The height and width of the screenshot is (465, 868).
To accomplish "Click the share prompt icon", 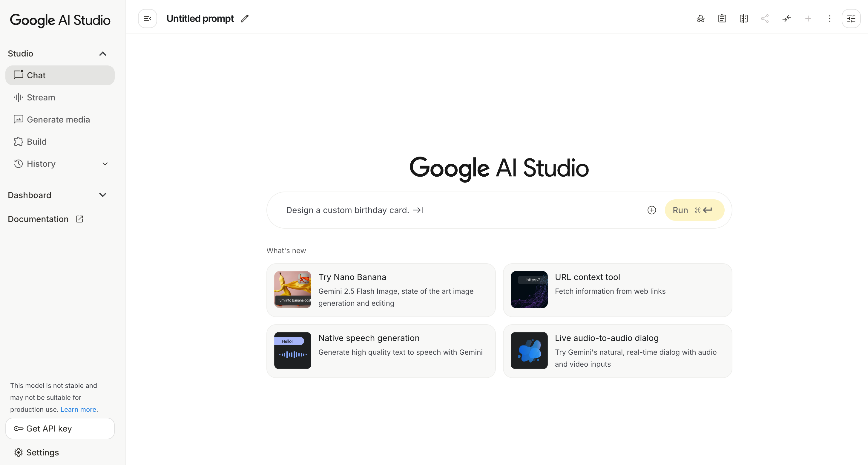I will [765, 19].
